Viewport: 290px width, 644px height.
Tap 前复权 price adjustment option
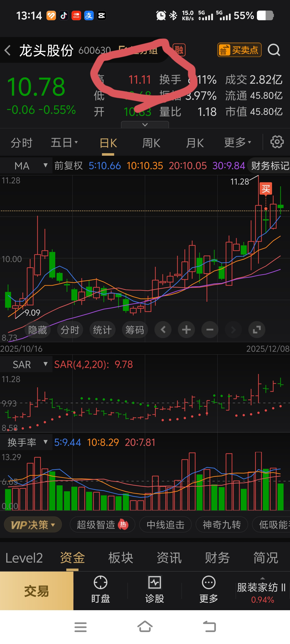pos(68,166)
